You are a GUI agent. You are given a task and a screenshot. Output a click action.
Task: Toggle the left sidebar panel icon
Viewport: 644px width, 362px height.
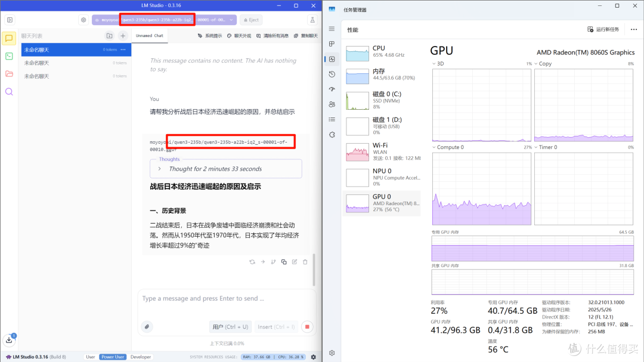10,20
